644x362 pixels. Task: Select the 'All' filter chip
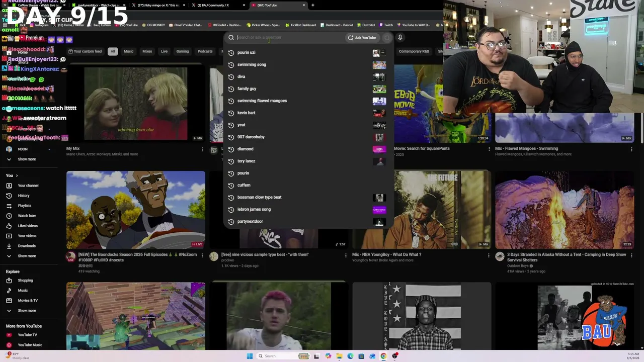[x=113, y=51]
